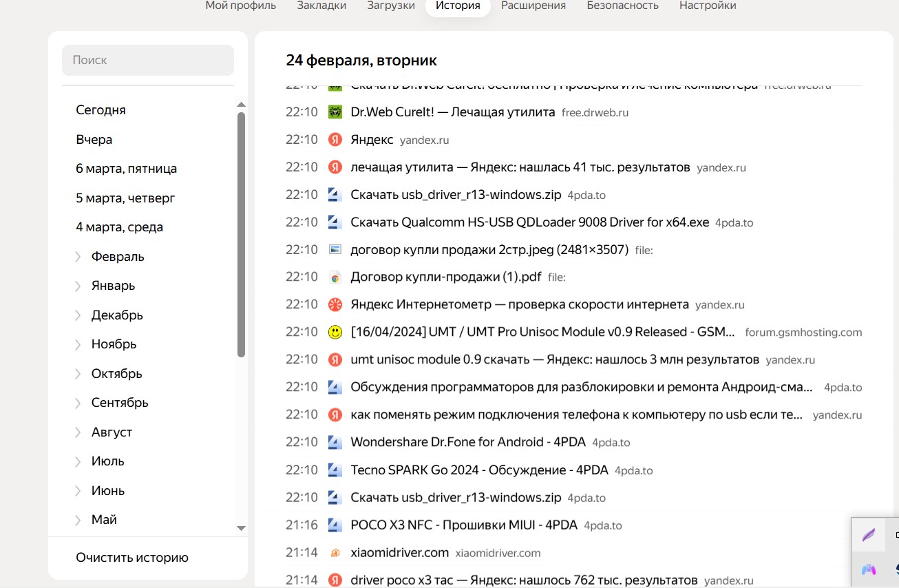Click the smiley favicon on GSM hosting forum entry

(335, 332)
